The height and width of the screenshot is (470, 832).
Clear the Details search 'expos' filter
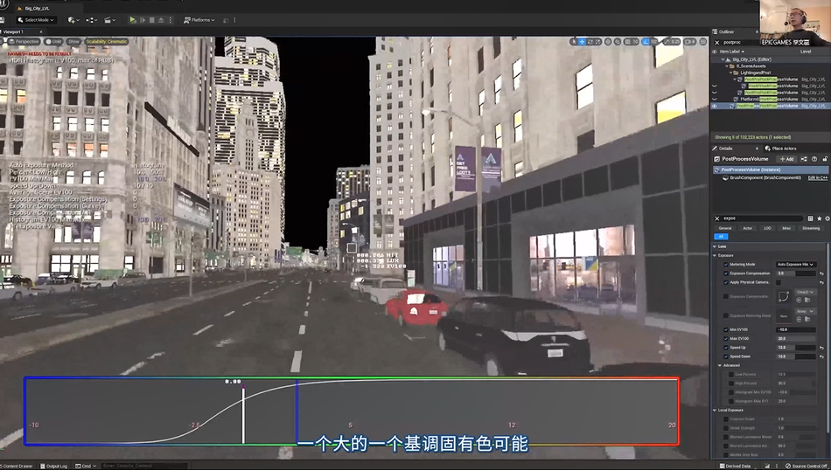tap(717, 218)
